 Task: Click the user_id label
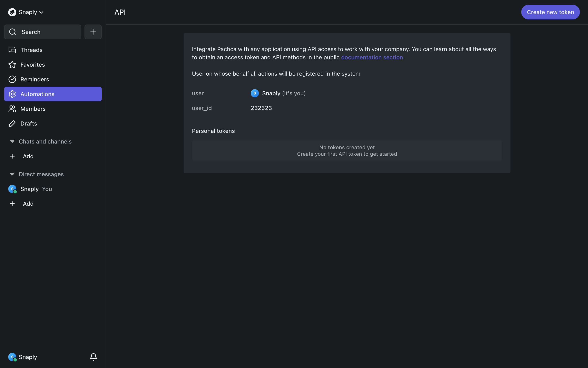pyautogui.click(x=202, y=108)
